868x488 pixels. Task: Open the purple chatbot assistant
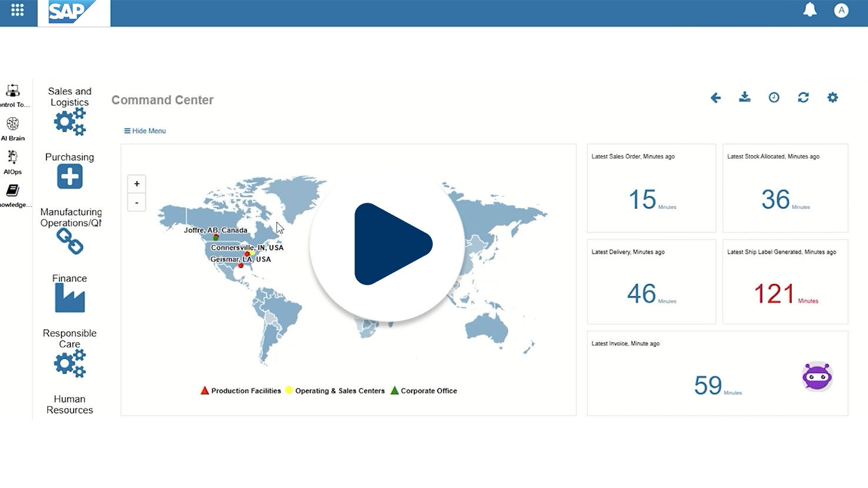click(817, 376)
